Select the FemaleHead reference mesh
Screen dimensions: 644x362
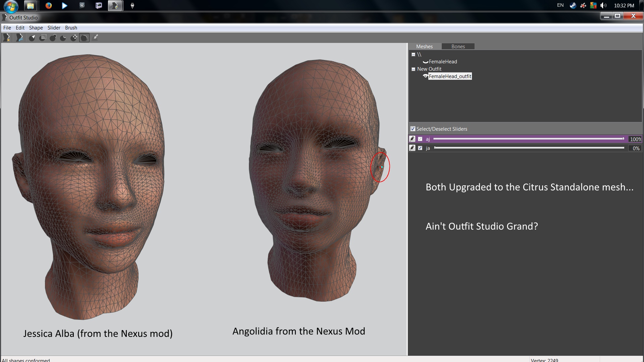(443, 62)
